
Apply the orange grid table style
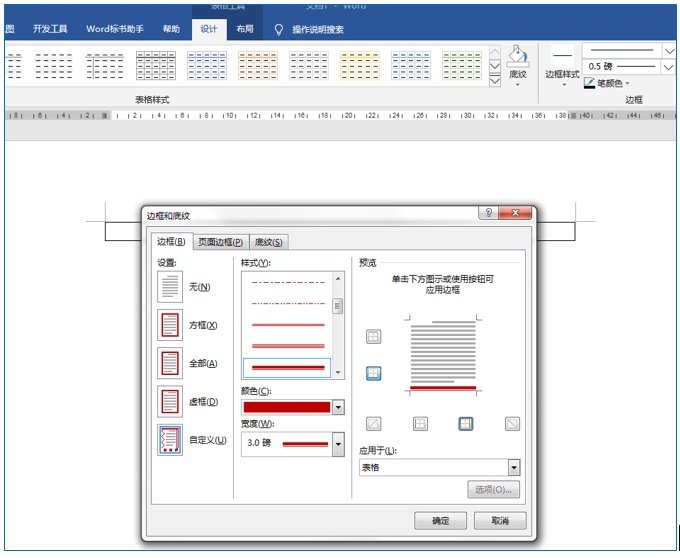[x=258, y=65]
